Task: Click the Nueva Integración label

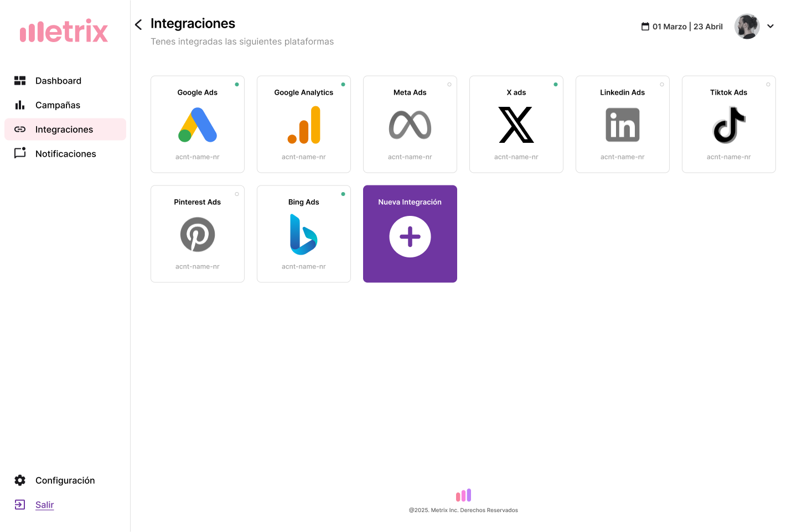Action: pos(410,202)
